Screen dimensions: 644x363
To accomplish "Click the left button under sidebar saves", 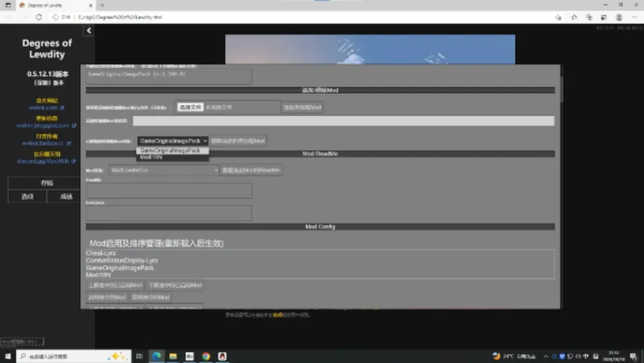I will 27,197.
